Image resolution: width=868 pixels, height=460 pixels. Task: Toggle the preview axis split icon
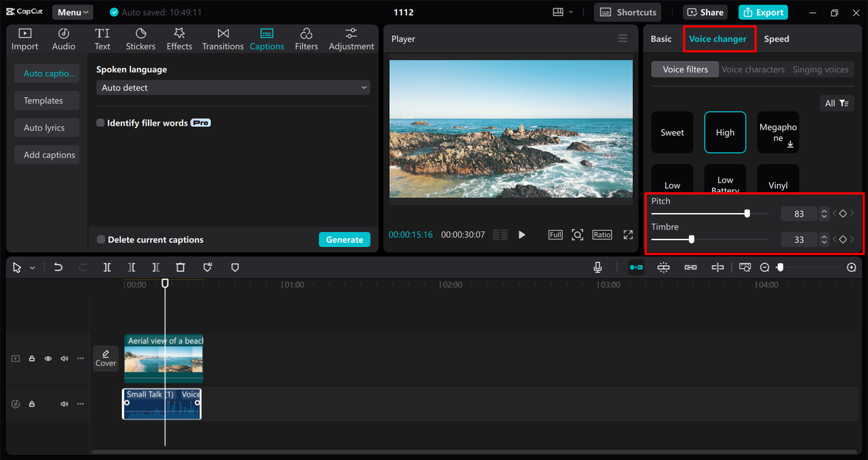pos(717,267)
